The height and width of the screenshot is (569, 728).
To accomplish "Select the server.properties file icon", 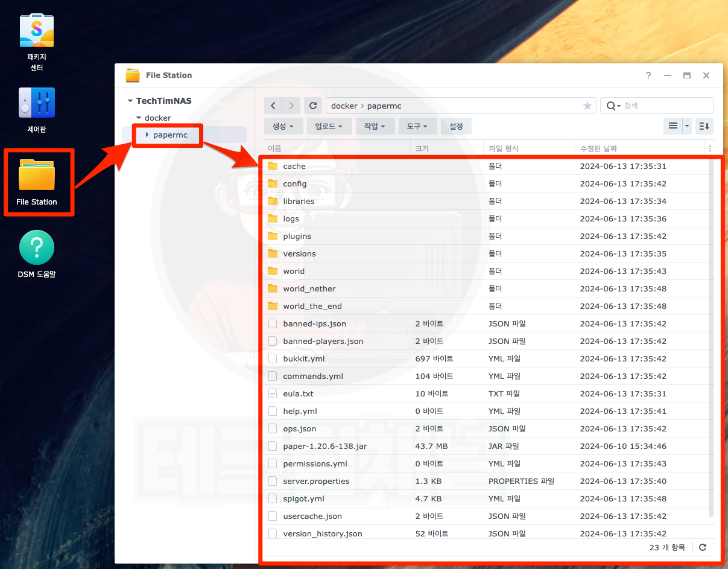I will click(273, 481).
